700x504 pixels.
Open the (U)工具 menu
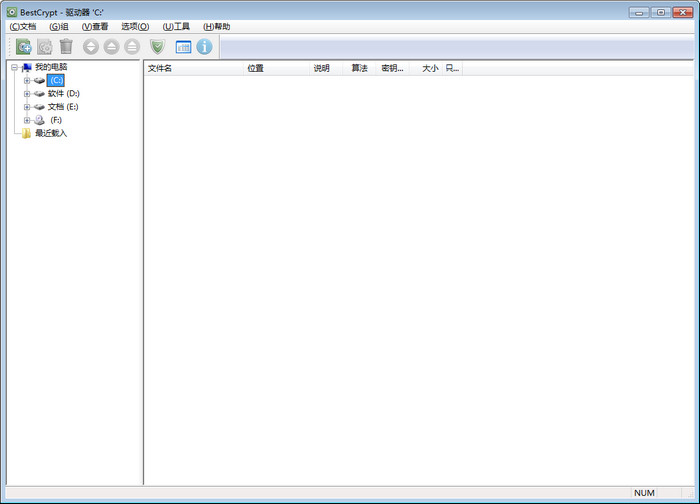coord(176,27)
